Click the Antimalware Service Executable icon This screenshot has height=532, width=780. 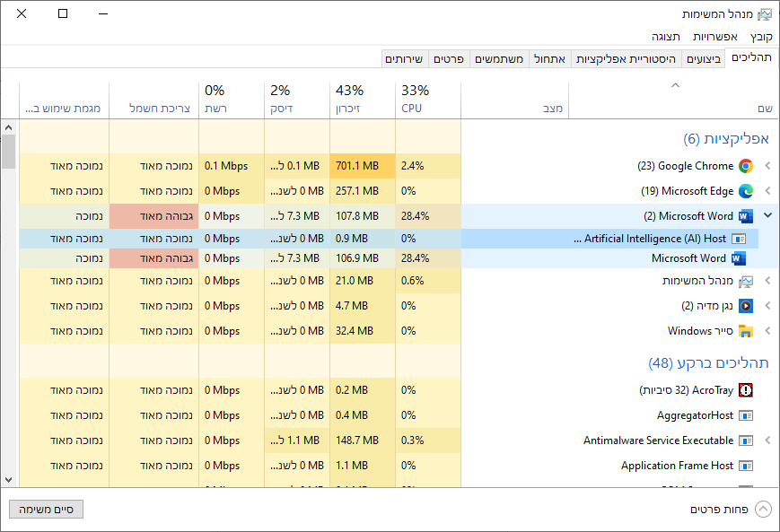[745, 440]
